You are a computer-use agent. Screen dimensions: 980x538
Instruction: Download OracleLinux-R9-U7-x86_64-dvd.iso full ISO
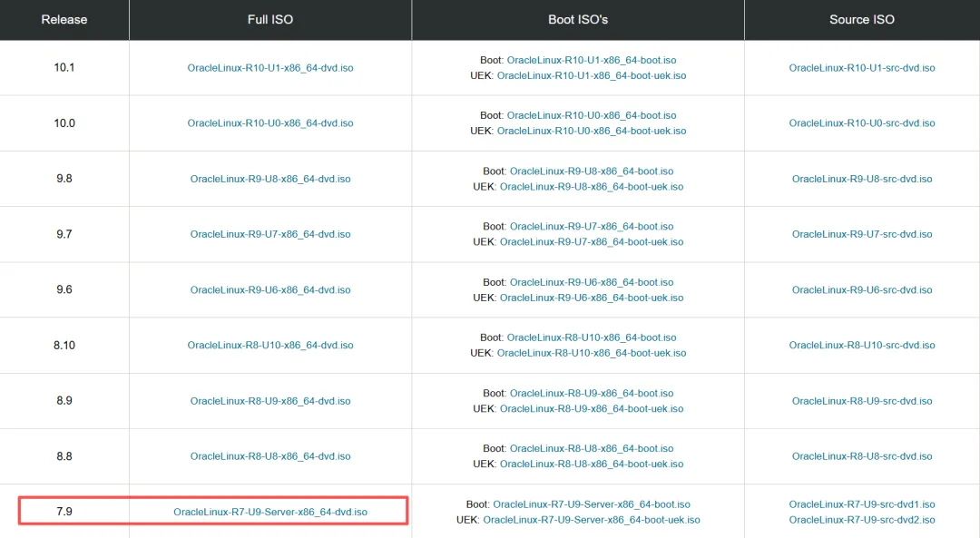[x=270, y=234]
